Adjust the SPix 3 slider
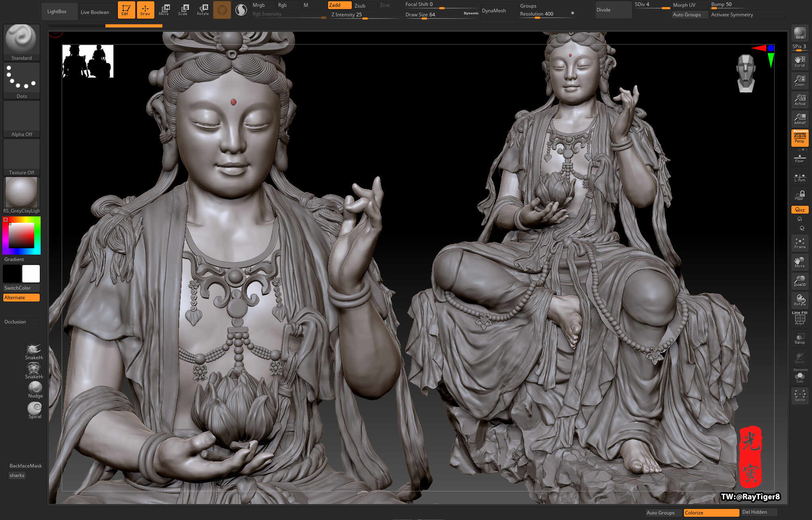 tap(800, 47)
